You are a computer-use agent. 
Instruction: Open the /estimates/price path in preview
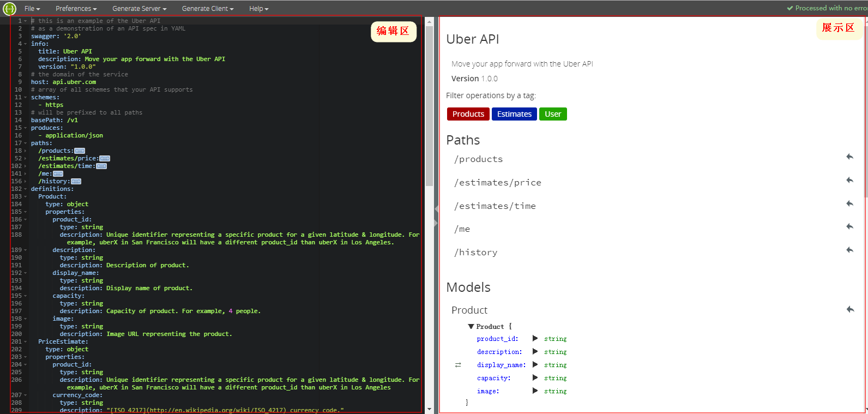498,183
